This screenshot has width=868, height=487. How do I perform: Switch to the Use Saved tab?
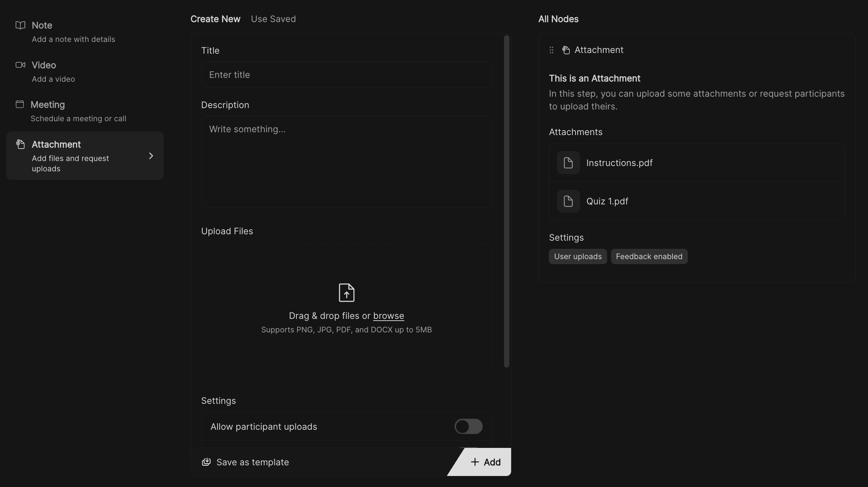point(273,19)
